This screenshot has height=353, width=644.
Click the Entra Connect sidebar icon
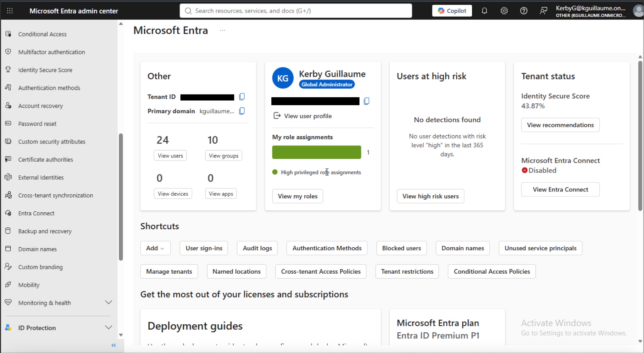8,213
